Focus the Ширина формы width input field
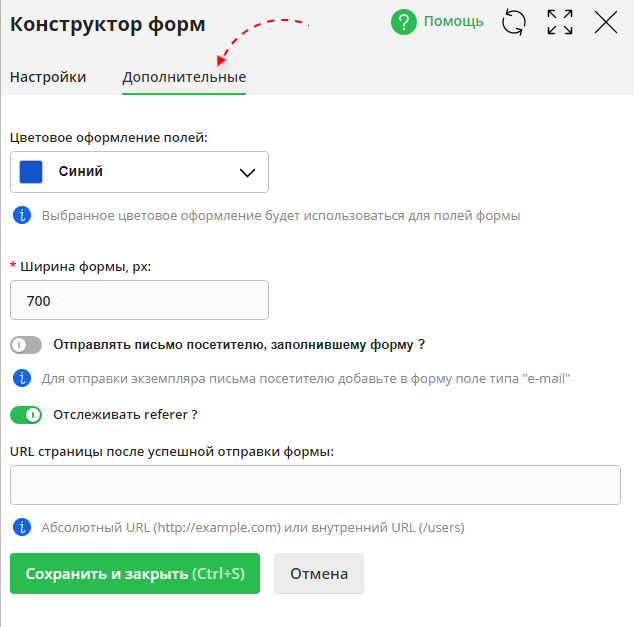Viewport: 634px width, 627px height. pos(139,300)
